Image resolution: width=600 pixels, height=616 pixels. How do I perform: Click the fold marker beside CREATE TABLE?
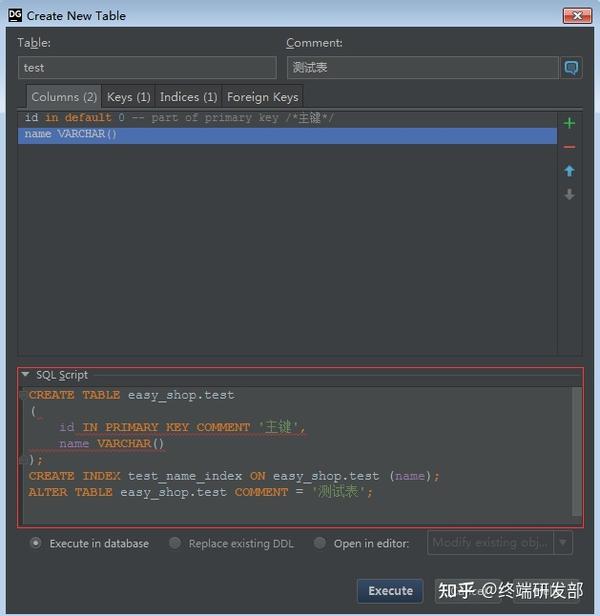pyautogui.click(x=23, y=395)
